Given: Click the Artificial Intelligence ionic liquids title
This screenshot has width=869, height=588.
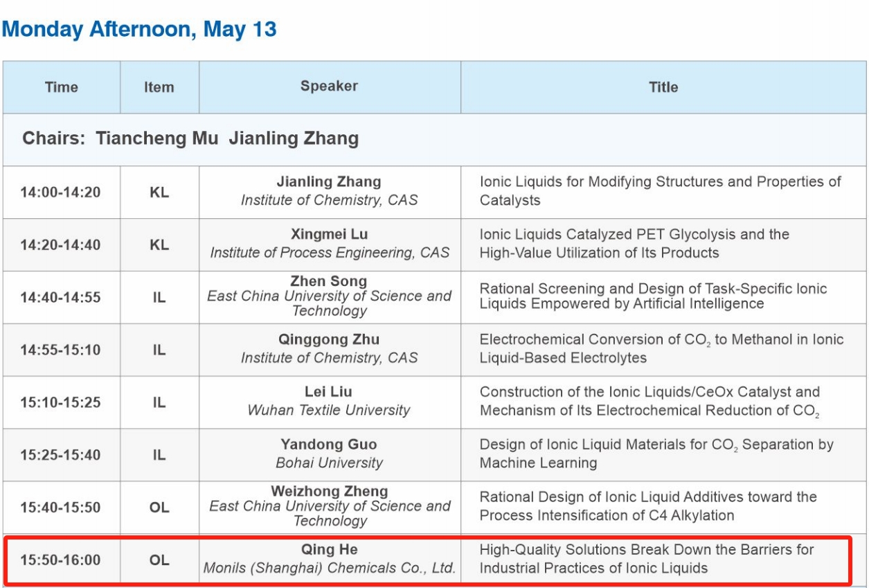Looking at the screenshot, I should [653, 296].
